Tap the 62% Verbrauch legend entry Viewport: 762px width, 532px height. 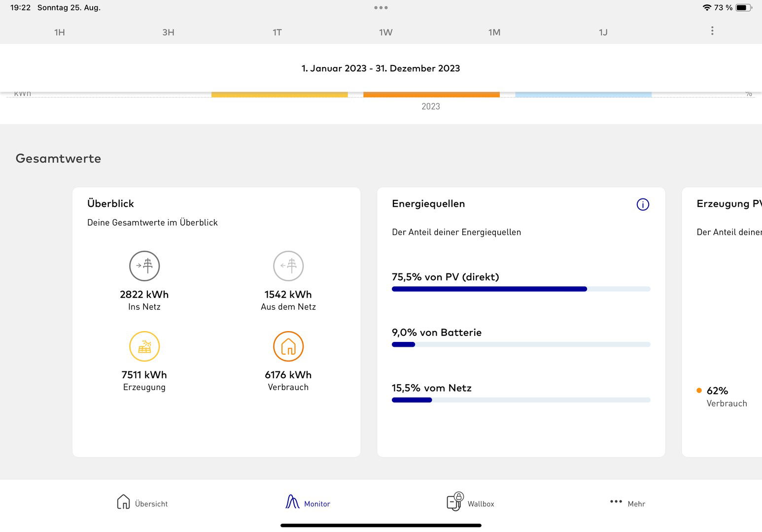[x=722, y=397]
